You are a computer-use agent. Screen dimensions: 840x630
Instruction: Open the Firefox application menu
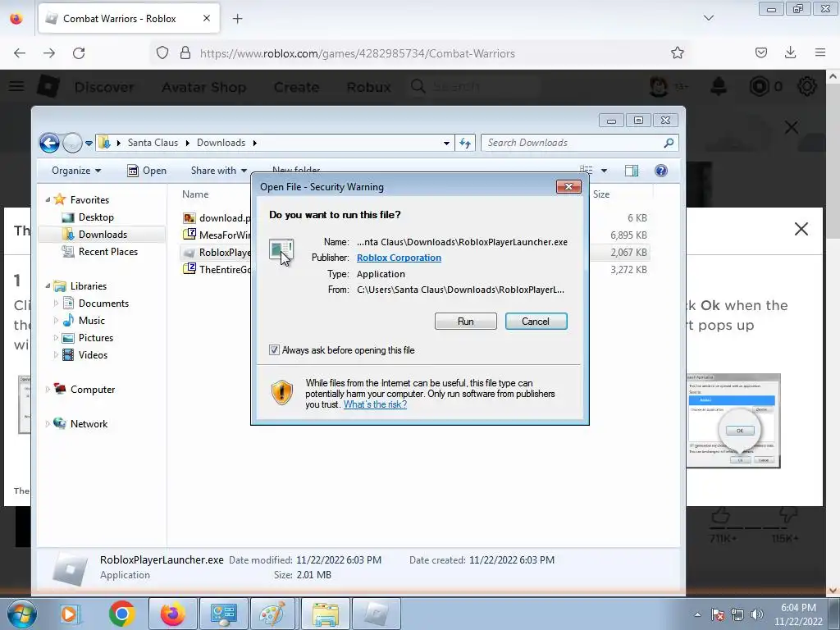click(820, 52)
